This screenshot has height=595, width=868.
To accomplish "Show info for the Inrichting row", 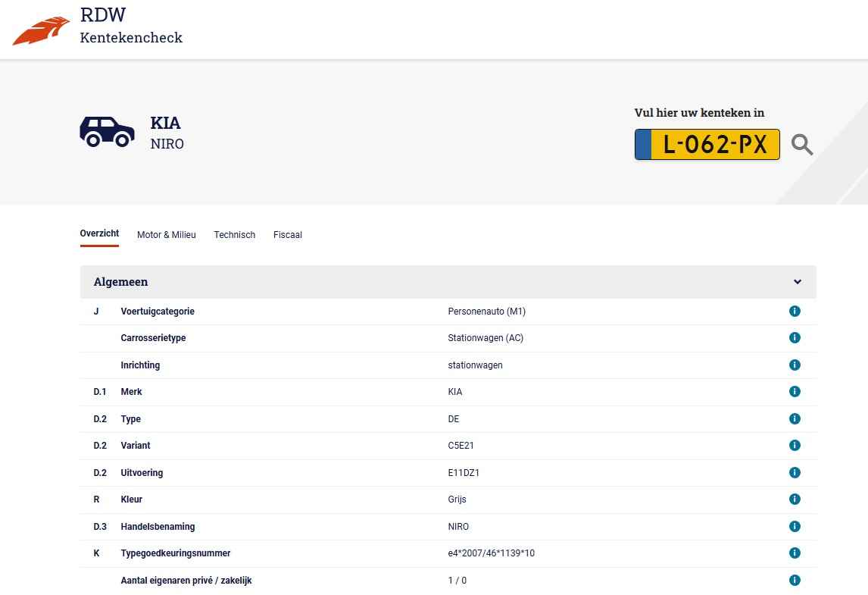I will [x=795, y=365].
